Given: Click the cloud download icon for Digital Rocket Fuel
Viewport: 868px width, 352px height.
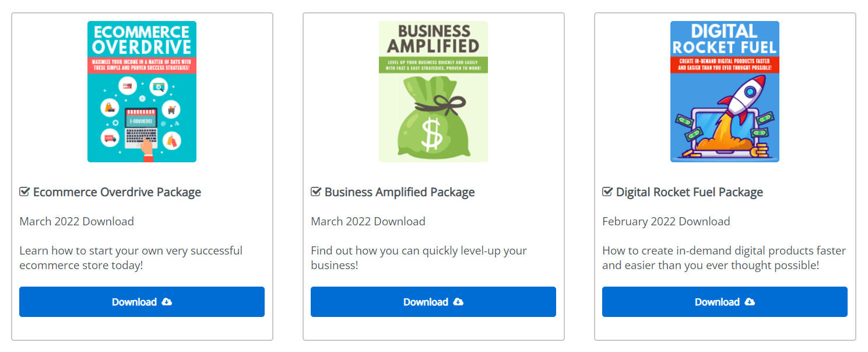Looking at the screenshot, I should 750,302.
